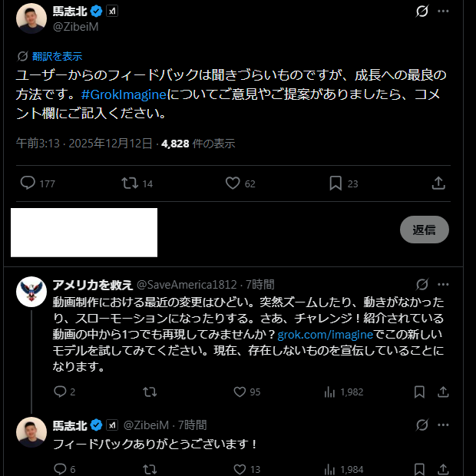Like the アメリカを救え reply with 95 likes
The height and width of the screenshot is (476, 476).
[239, 392]
